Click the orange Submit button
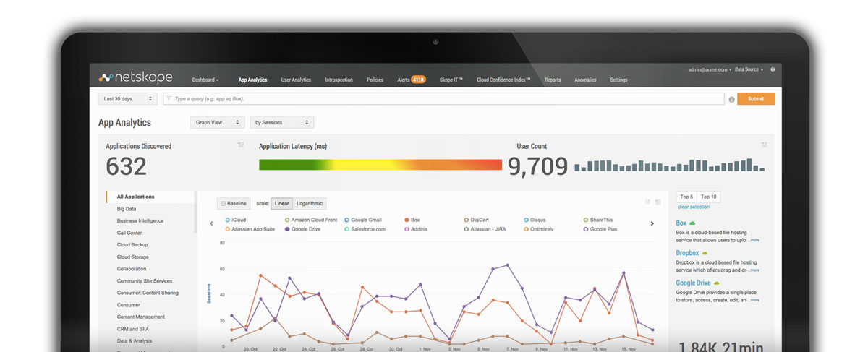The height and width of the screenshot is (352, 868). coord(756,99)
